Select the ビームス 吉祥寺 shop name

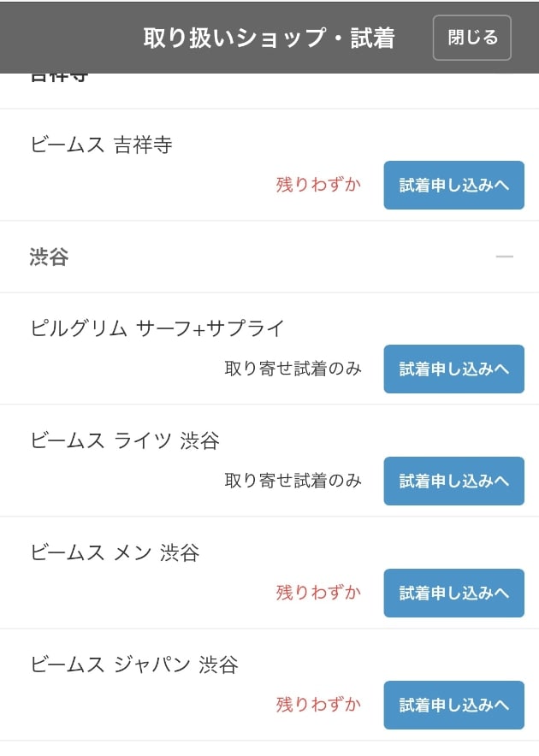tap(101, 145)
